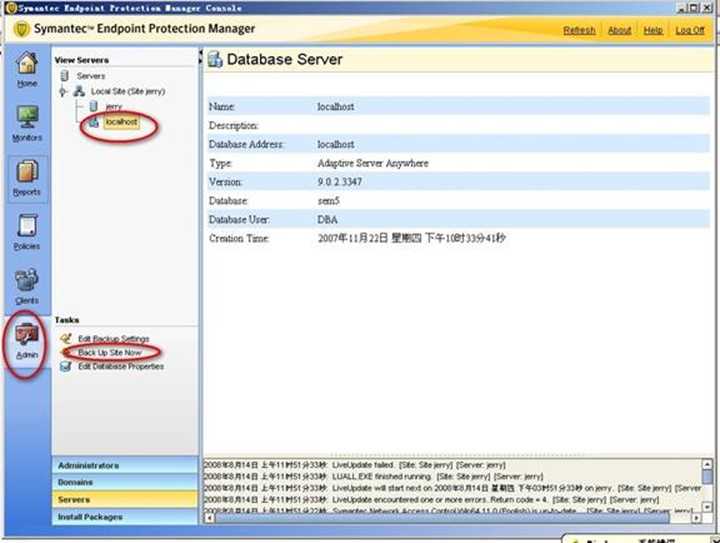Open the Reports section icon

point(27,171)
